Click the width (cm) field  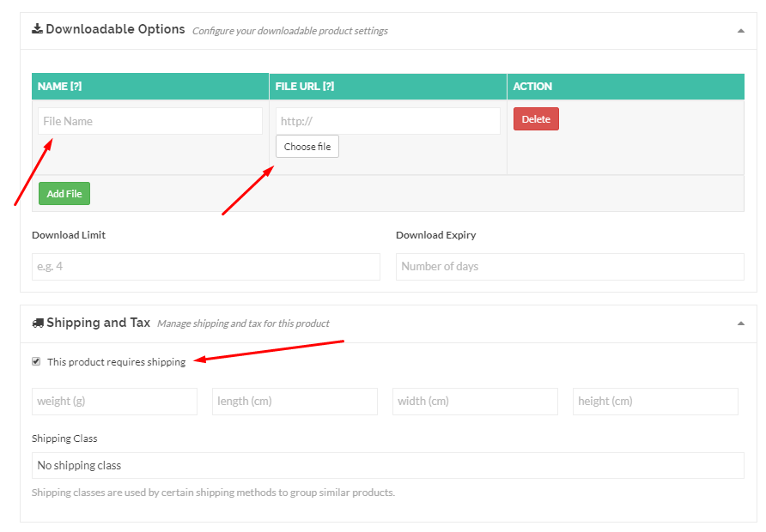tap(476, 402)
